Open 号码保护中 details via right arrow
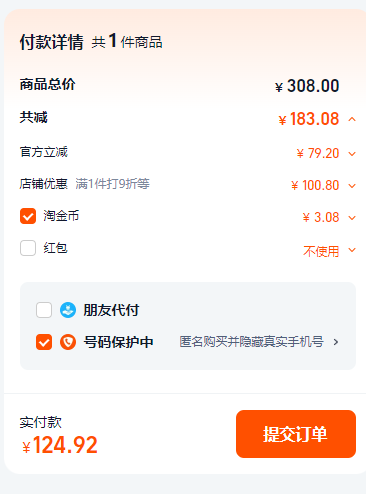 [x=336, y=342]
